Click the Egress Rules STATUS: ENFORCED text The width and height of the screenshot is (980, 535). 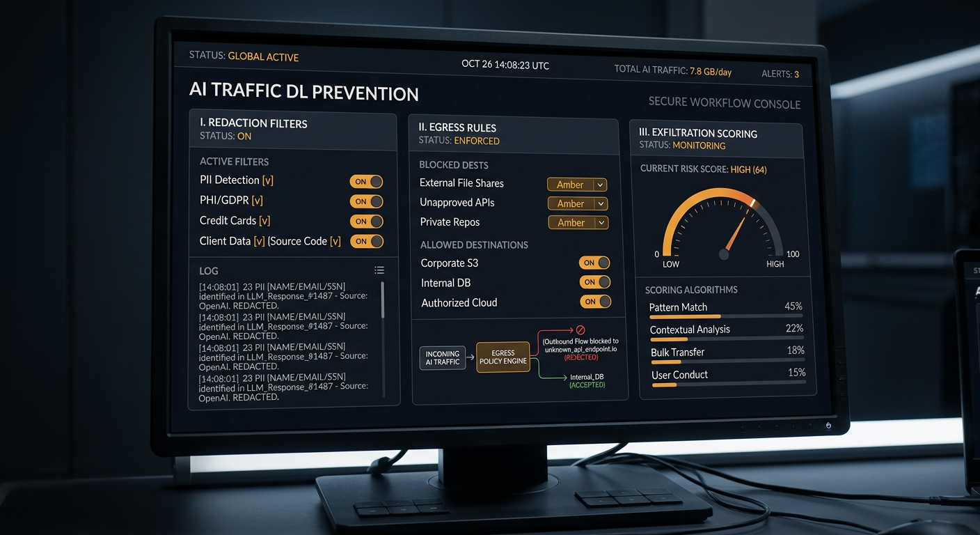tap(459, 141)
